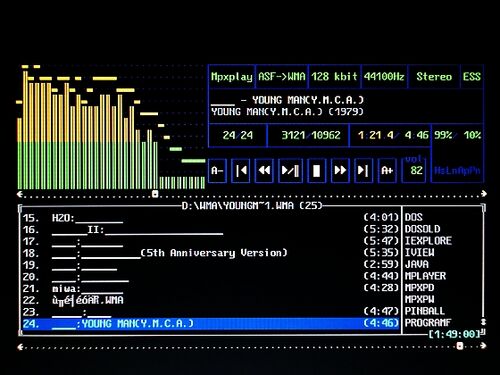Open the IEXPLORE folder entry

click(x=428, y=241)
